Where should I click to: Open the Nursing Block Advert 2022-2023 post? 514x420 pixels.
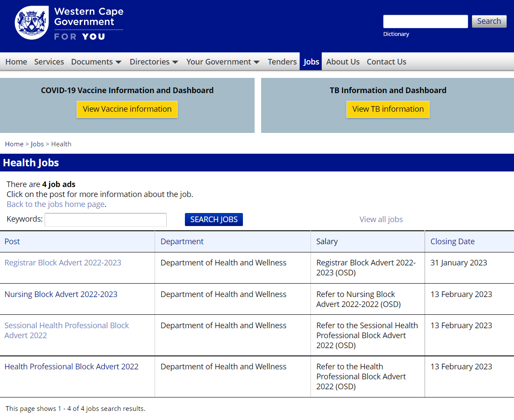point(61,294)
